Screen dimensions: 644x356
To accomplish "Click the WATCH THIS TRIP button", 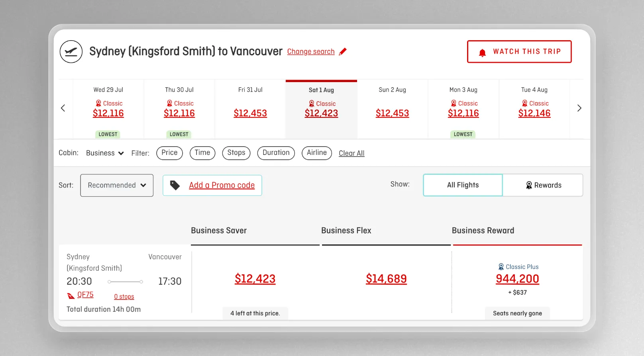I will (519, 52).
